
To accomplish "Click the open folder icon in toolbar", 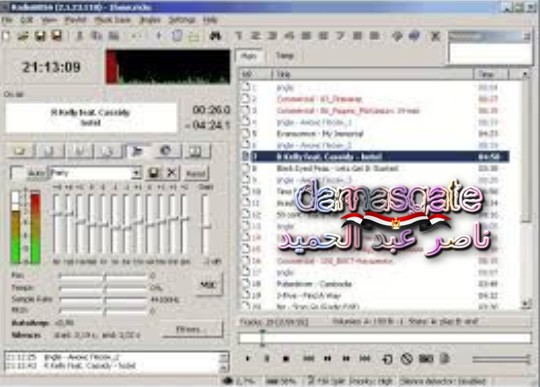I will tap(23, 36).
